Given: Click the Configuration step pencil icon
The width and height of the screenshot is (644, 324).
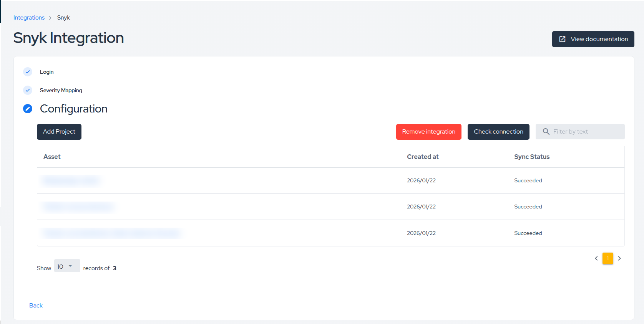Looking at the screenshot, I should pos(28,109).
